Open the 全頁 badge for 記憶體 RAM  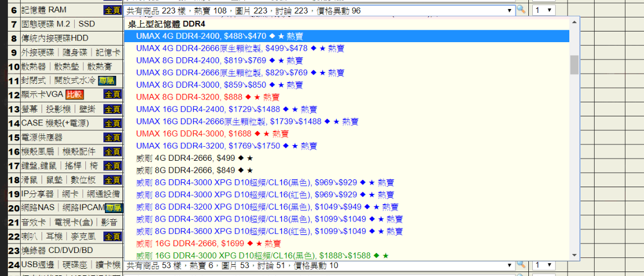click(112, 10)
